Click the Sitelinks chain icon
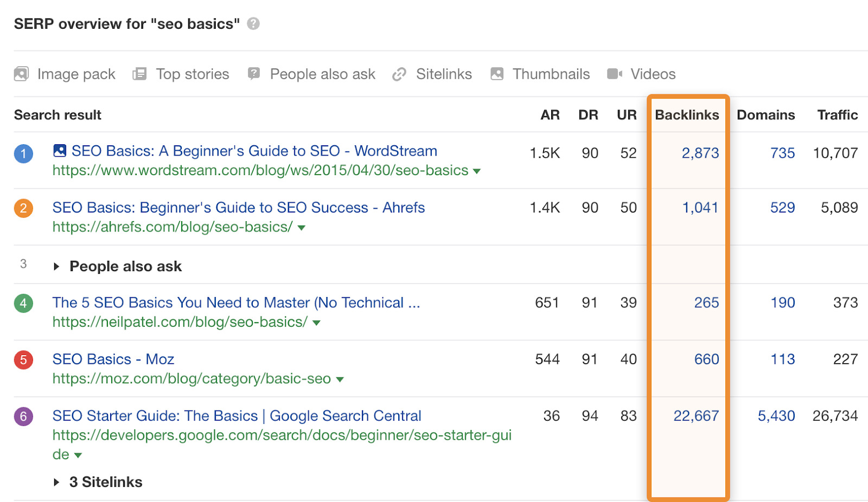The image size is (868, 502). point(400,74)
